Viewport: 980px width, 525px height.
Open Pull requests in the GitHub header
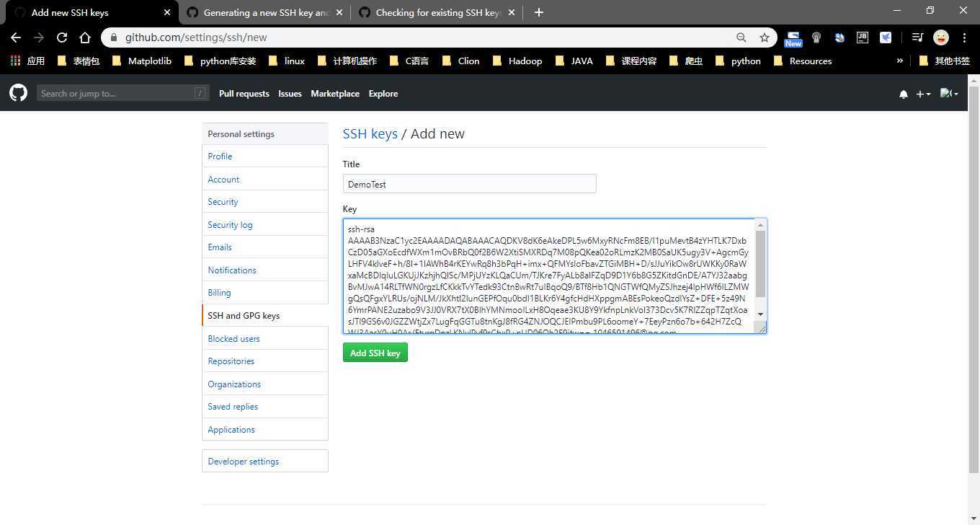click(244, 94)
